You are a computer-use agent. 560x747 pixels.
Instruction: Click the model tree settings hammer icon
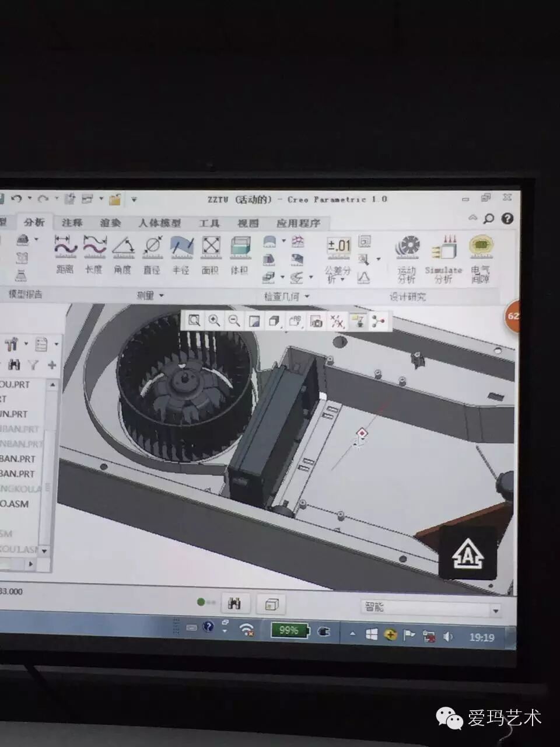click(x=11, y=344)
